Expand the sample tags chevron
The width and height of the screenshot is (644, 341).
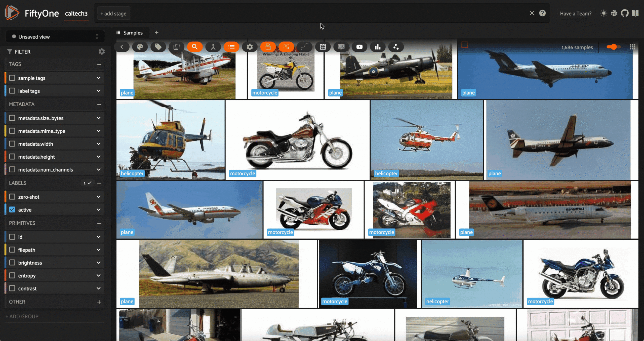pyautogui.click(x=98, y=78)
